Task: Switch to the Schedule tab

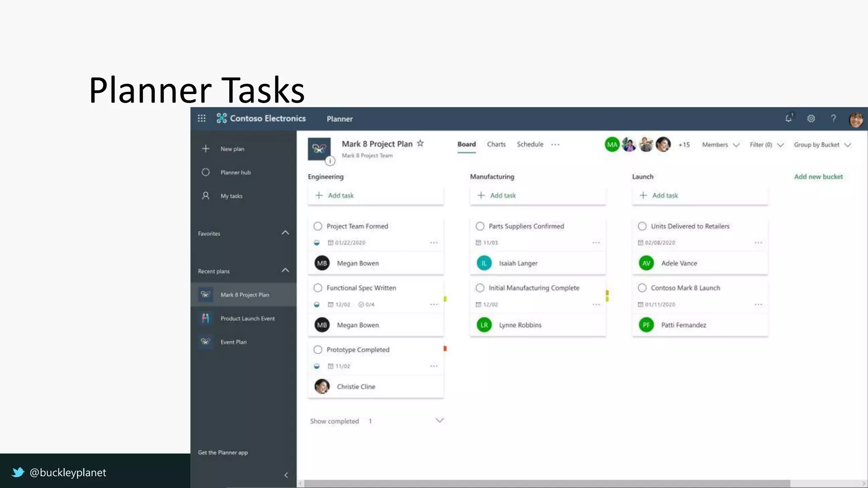Action: click(x=530, y=144)
